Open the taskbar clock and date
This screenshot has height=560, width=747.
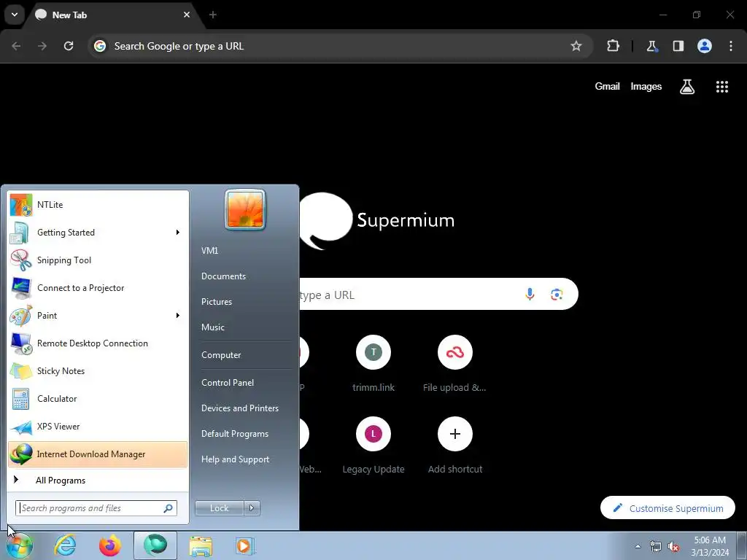(710, 546)
